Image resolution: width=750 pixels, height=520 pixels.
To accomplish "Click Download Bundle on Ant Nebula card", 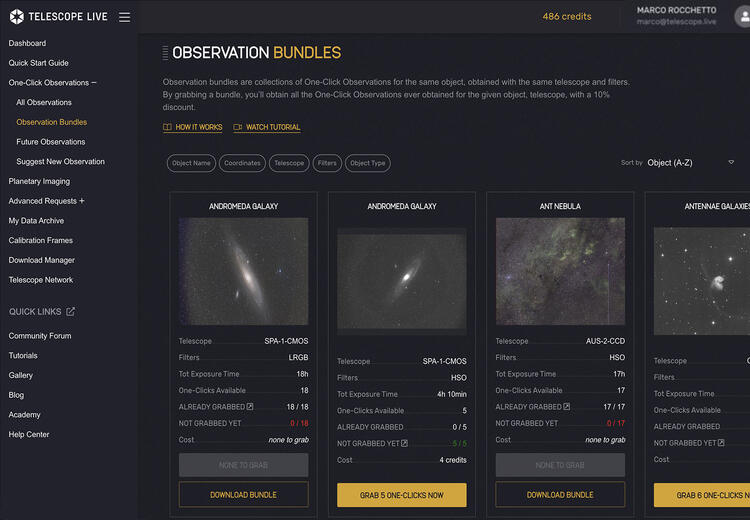I will [x=560, y=495].
